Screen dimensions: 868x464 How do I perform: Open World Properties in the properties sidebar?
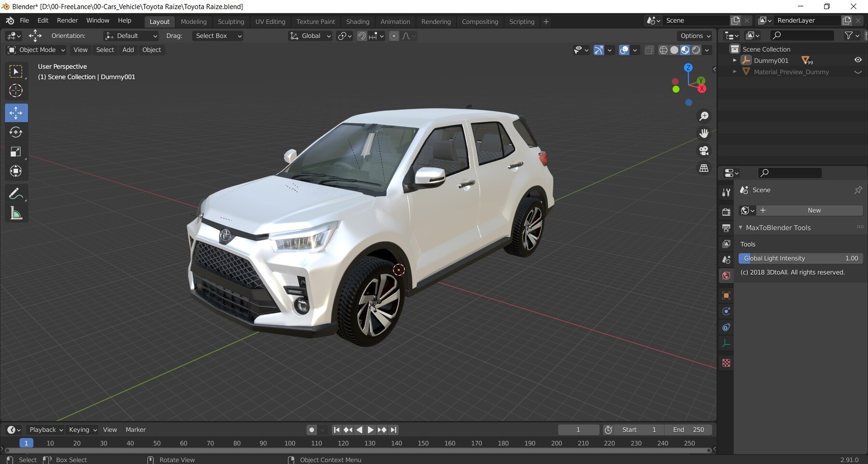click(726, 275)
